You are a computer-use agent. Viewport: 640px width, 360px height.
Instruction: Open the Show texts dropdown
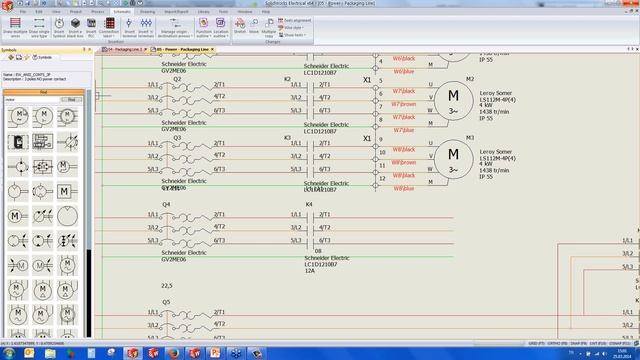(x=293, y=35)
